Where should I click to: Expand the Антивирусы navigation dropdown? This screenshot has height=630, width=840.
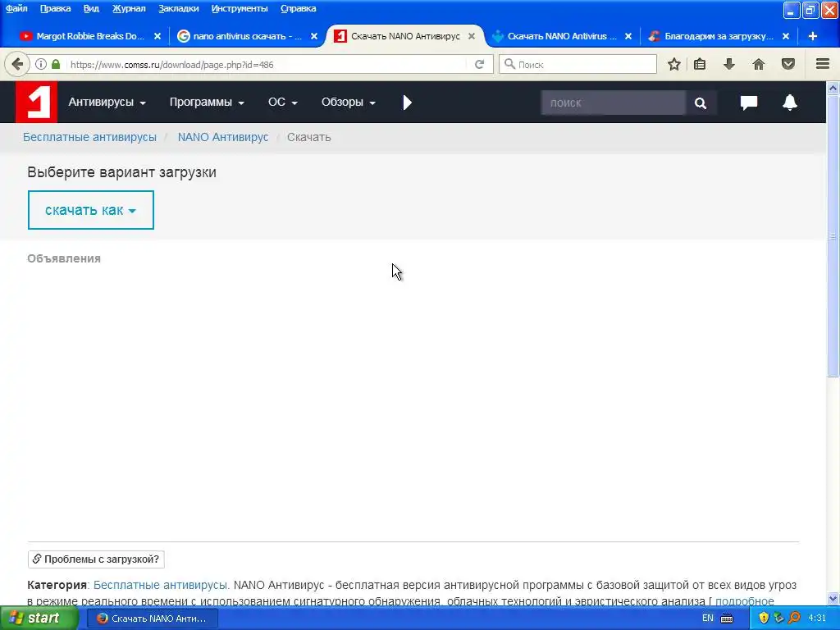(x=107, y=103)
